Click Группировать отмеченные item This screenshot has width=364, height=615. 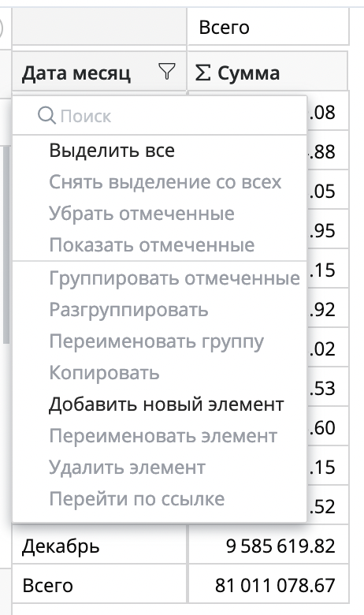(174, 278)
